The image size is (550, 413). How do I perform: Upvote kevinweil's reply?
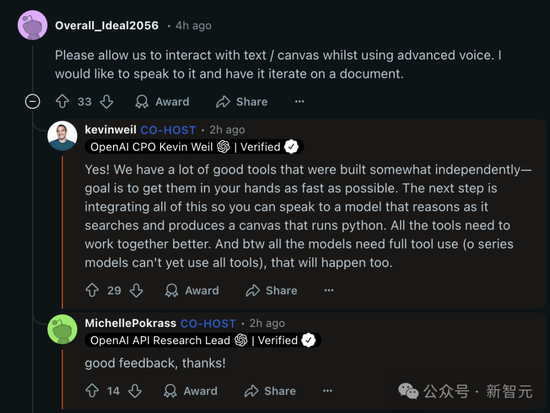tap(92, 291)
